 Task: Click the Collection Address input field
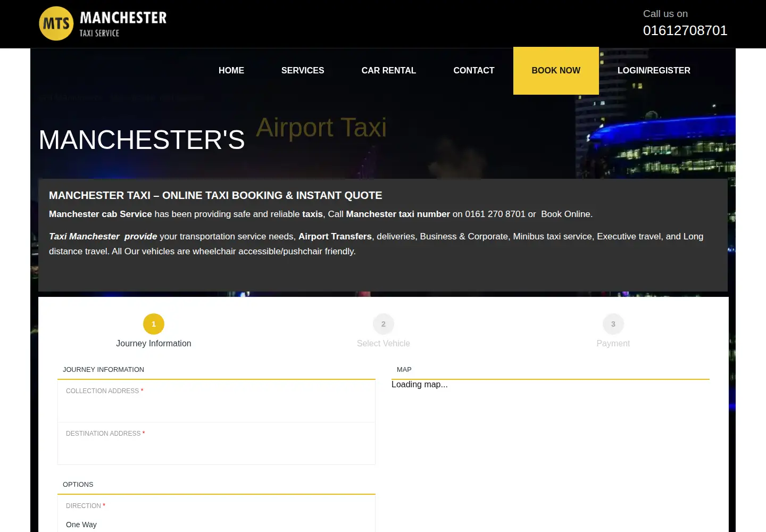tap(217, 401)
